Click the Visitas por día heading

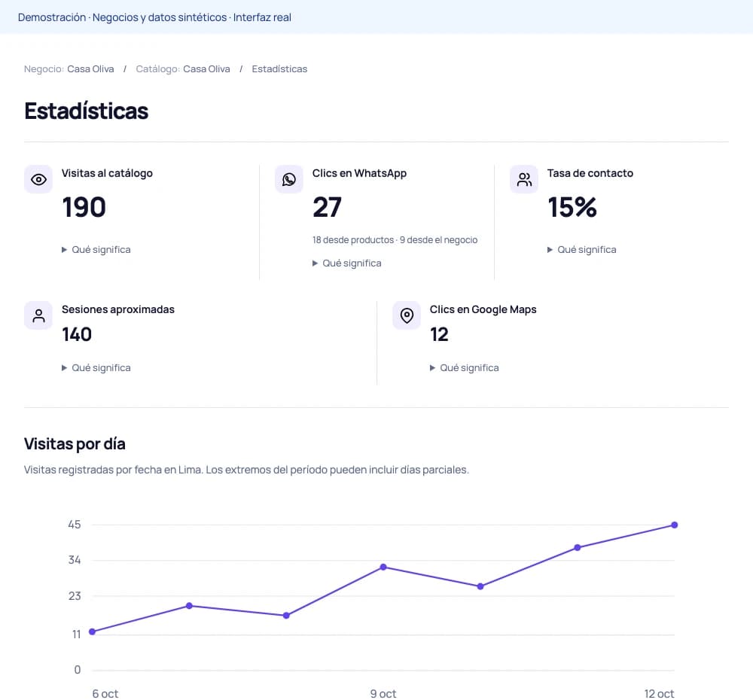pos(75,444)
